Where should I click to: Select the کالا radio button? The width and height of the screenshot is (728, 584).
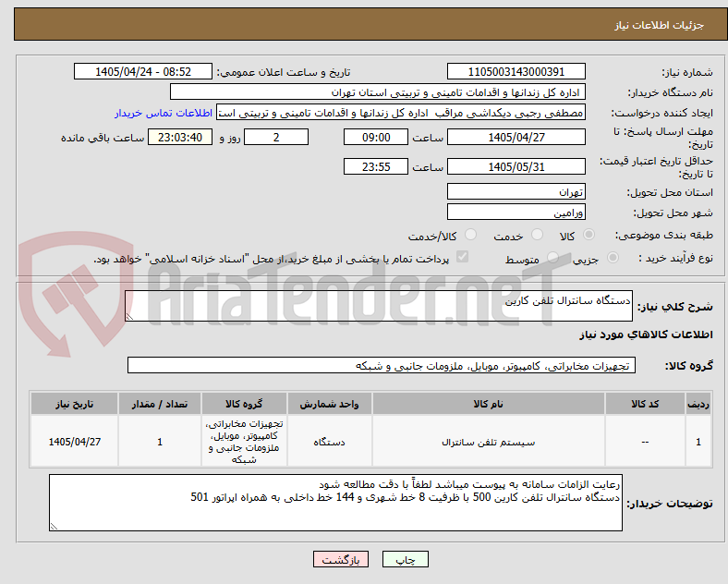(x=588, y=235)
